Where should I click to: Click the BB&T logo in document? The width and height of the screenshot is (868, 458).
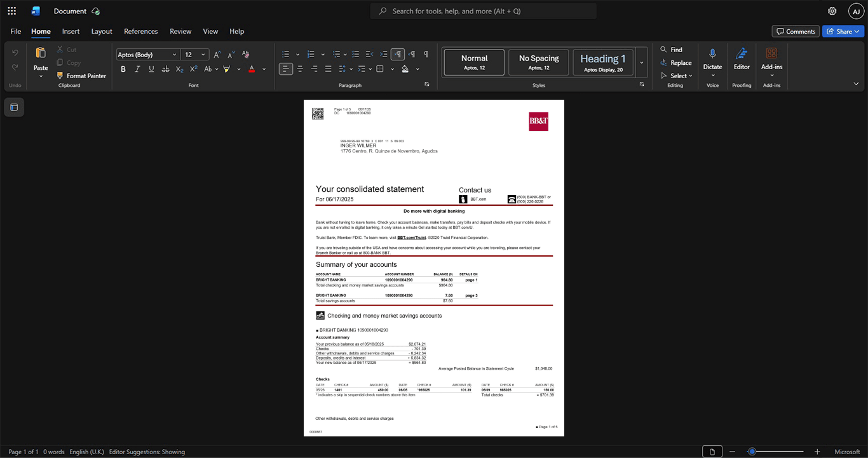pyautogui.click(x=538, y=121)
